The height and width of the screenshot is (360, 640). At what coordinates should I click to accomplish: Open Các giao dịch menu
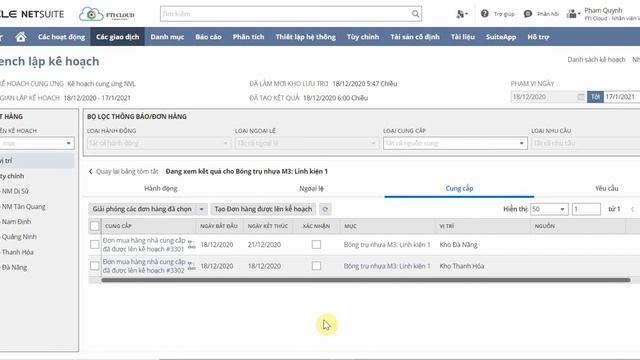coord(118,37)
